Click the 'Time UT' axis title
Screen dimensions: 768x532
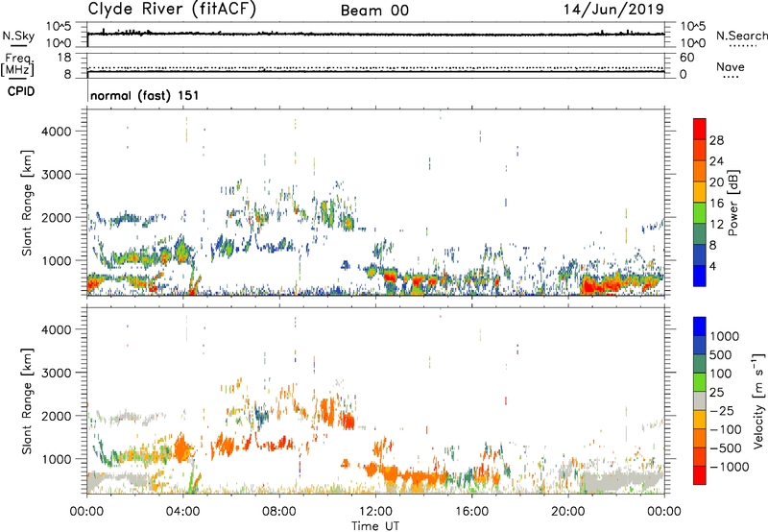375,526
